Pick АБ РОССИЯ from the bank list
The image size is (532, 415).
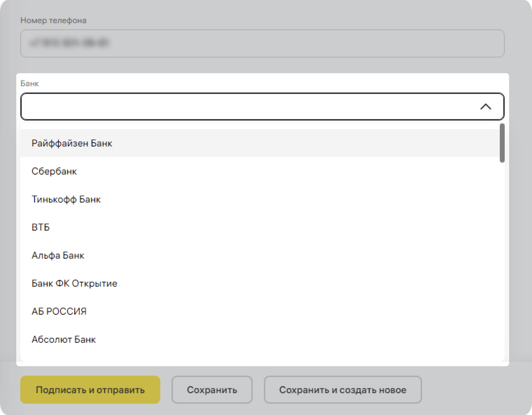click(x=59, y=311)
